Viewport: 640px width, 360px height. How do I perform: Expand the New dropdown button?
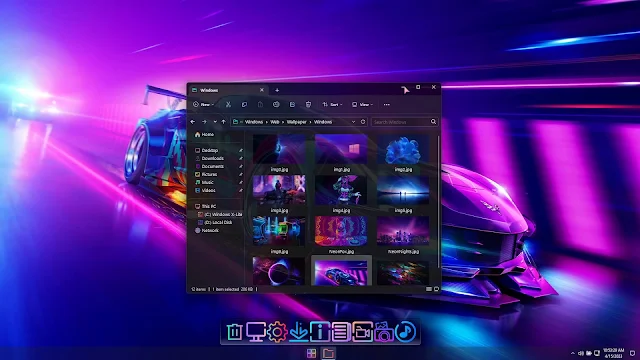pos(203,104)
